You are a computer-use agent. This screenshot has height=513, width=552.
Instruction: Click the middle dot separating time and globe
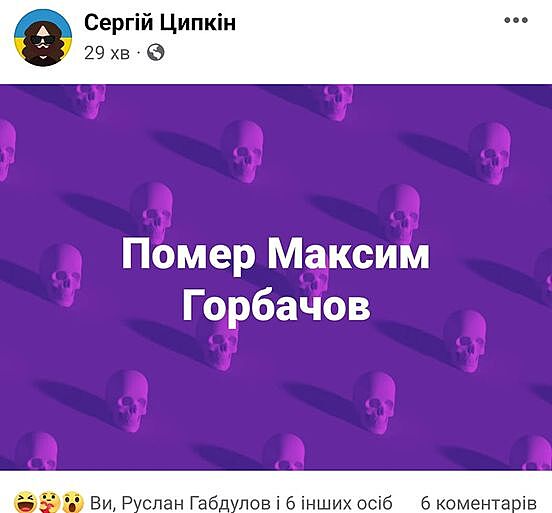[138, 53]
